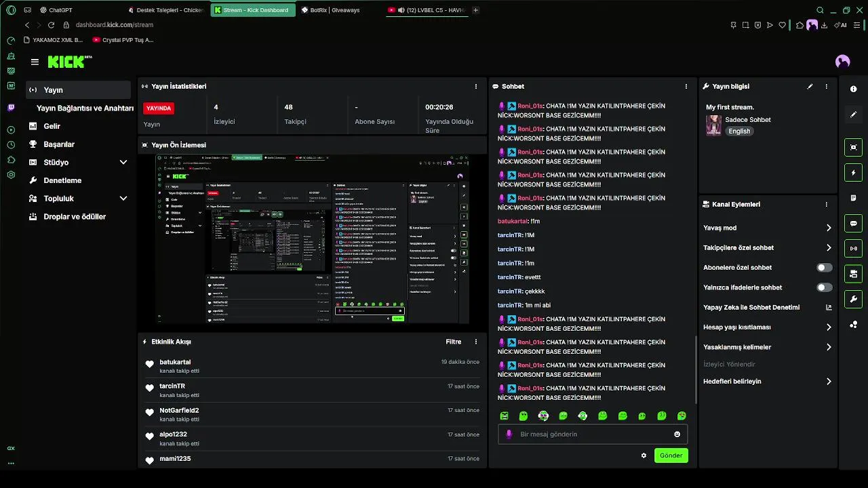Open a new browser tab
This screenshot has height=488, width=868.
tap(475, 10)
